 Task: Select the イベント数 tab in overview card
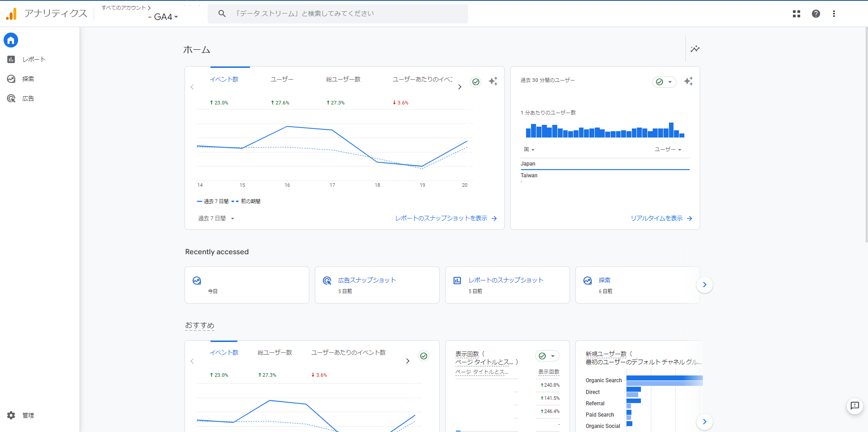click(x=224, y=79)
